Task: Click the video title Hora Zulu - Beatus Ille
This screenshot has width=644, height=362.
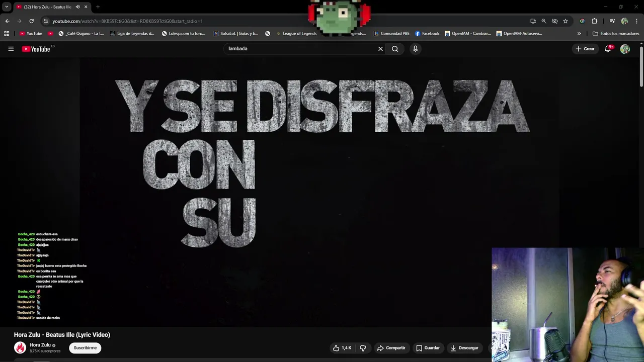Action: (x=62, y=335)
